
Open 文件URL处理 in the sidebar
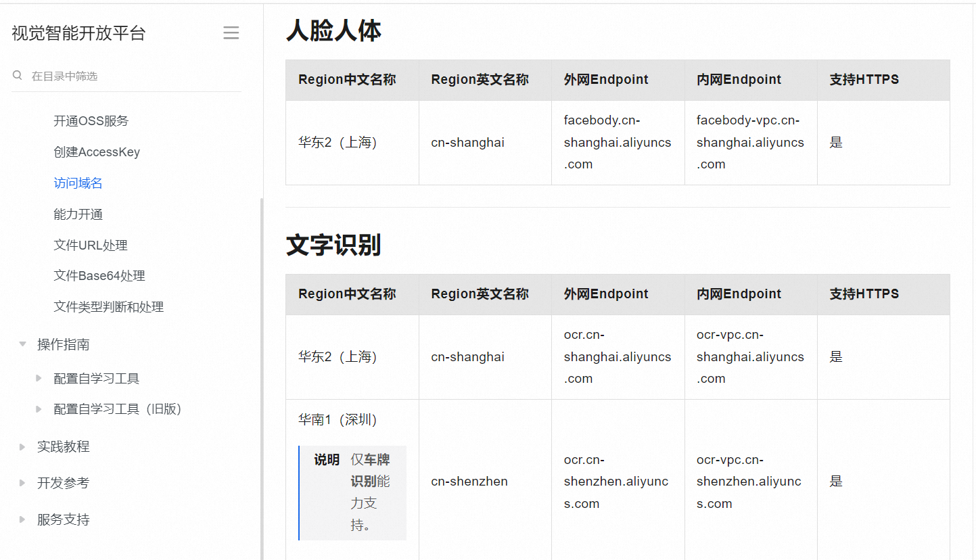click(91, 246)
